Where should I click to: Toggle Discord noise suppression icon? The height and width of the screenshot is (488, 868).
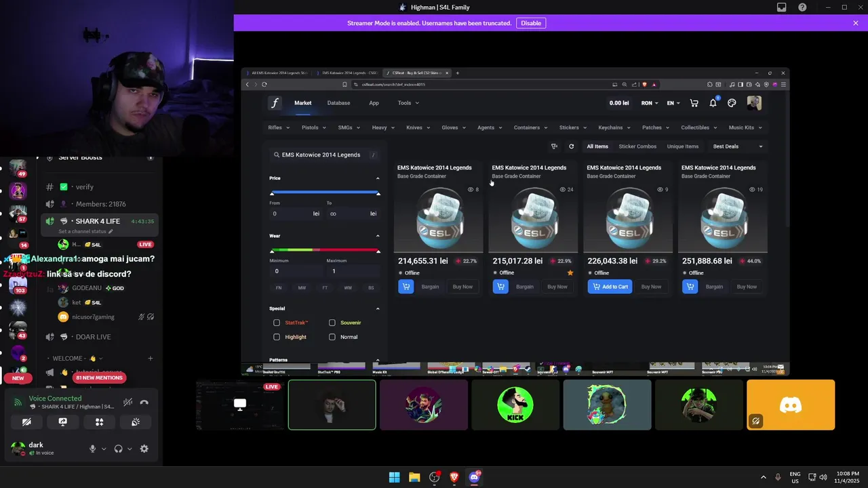point(127,403)
